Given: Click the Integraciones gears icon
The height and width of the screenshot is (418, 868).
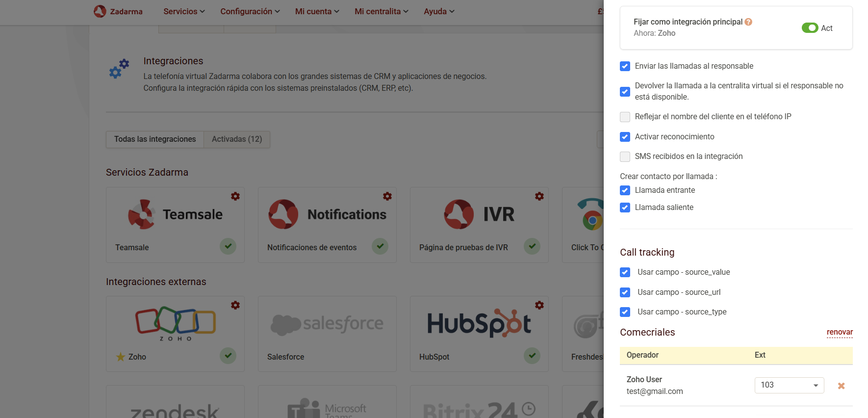Looking at the screenshot, I should [x=119, y=69].
